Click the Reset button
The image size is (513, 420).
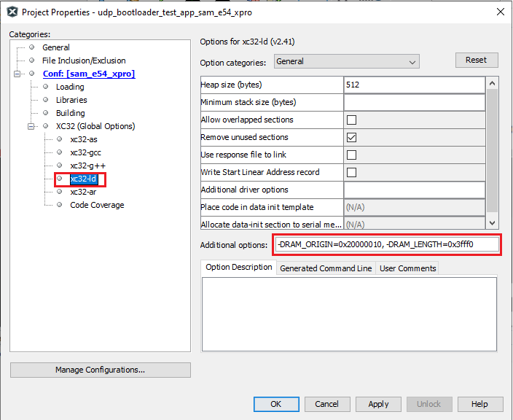point(476,60)
